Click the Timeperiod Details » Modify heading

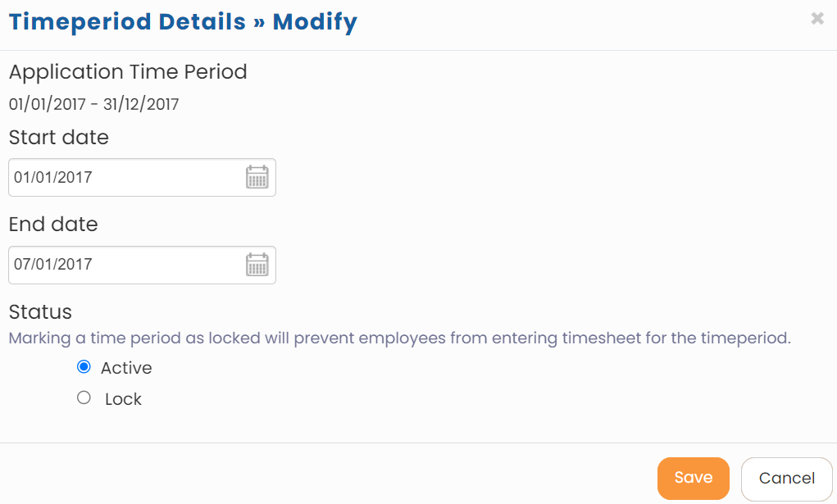182,21
